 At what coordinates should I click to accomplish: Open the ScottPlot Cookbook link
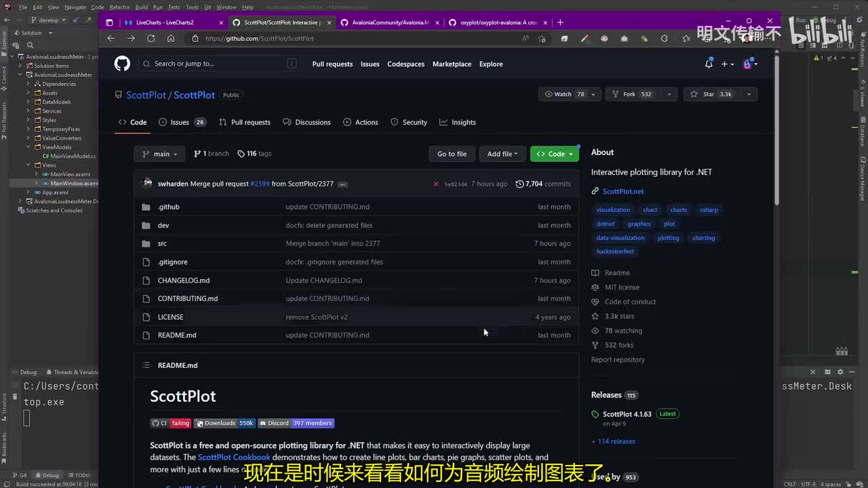coord(234,457)
